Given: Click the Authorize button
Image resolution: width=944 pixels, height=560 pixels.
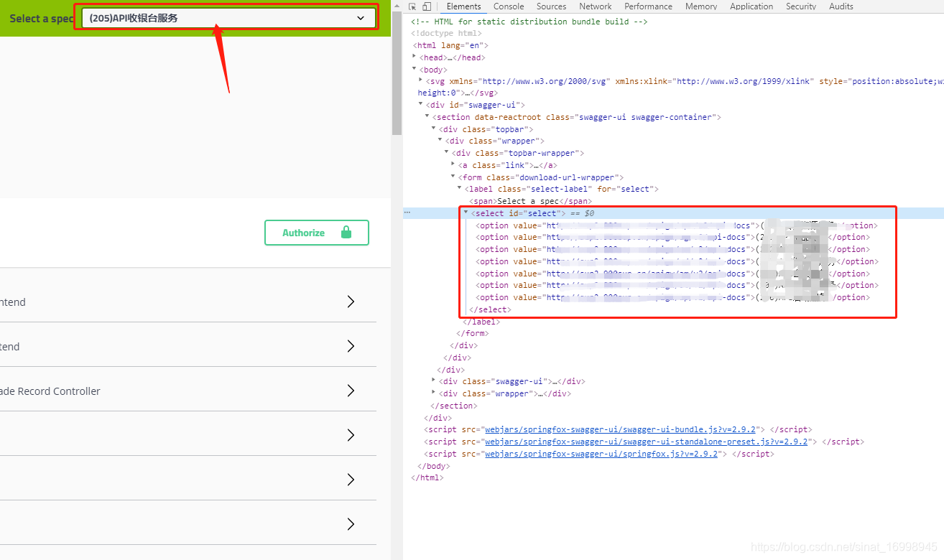Looking at the screenshot, I should (x=317, y=233).
